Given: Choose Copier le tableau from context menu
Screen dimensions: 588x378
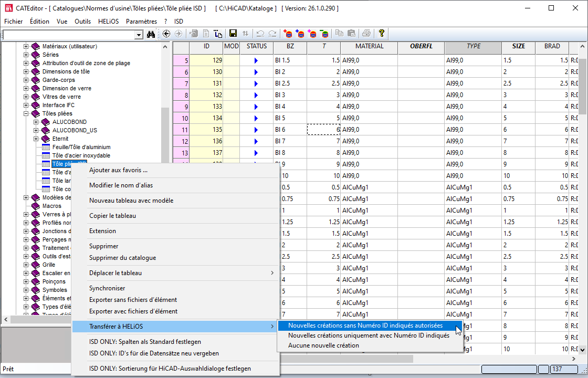Looking at the screenshot, I should pos(112,216).
